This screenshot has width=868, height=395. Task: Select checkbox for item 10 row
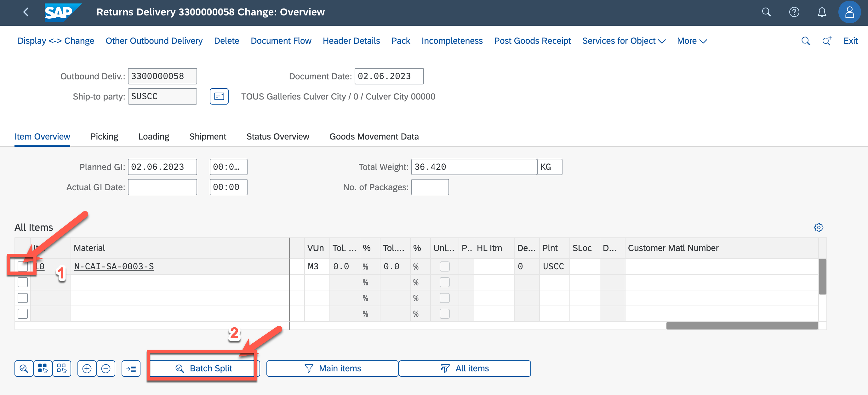[x=23, y=266]
